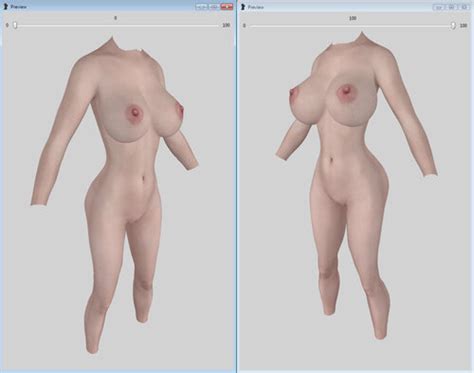Maximize the left Preview window
This screenshot has width=474, height=373.
(214, 7)
